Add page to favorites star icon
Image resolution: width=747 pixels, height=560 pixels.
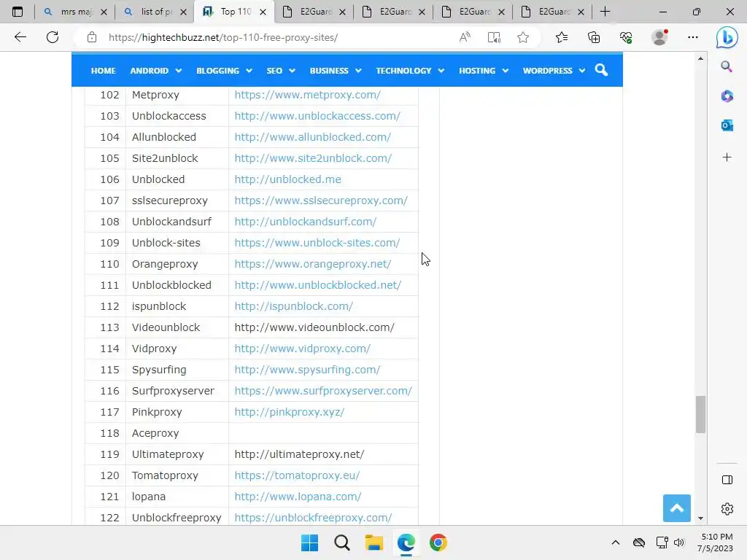(x=523, y=37)
